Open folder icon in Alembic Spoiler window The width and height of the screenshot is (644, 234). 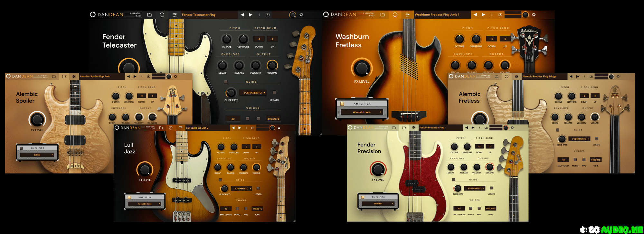point(54,76)
